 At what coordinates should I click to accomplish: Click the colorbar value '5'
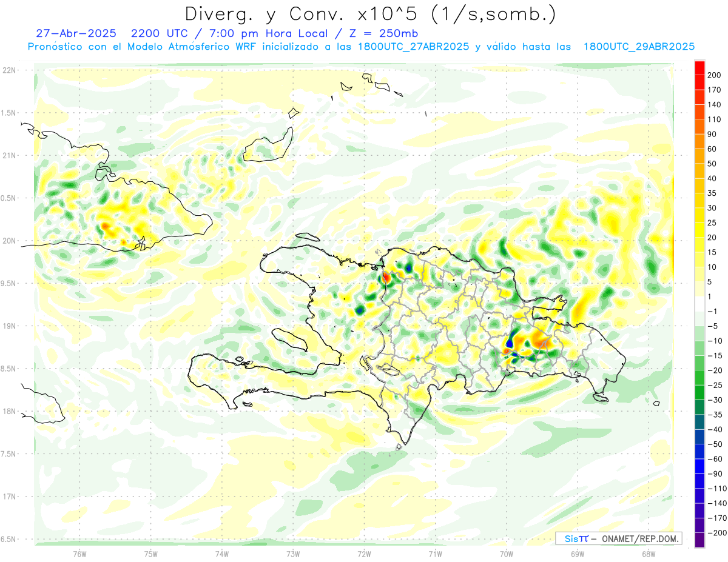tap(711, 282)
